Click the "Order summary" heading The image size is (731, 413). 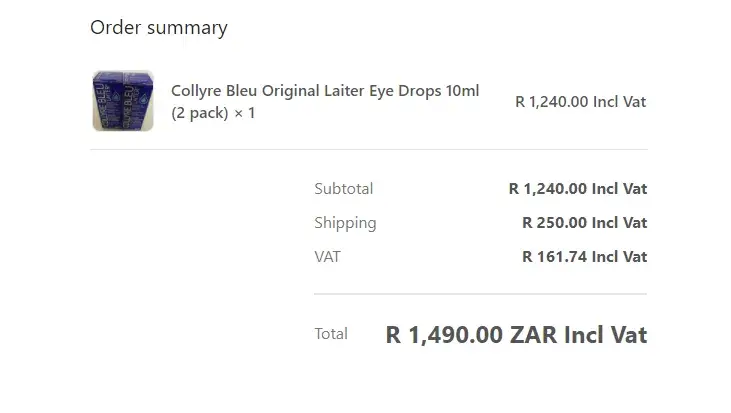pos(159,27)
